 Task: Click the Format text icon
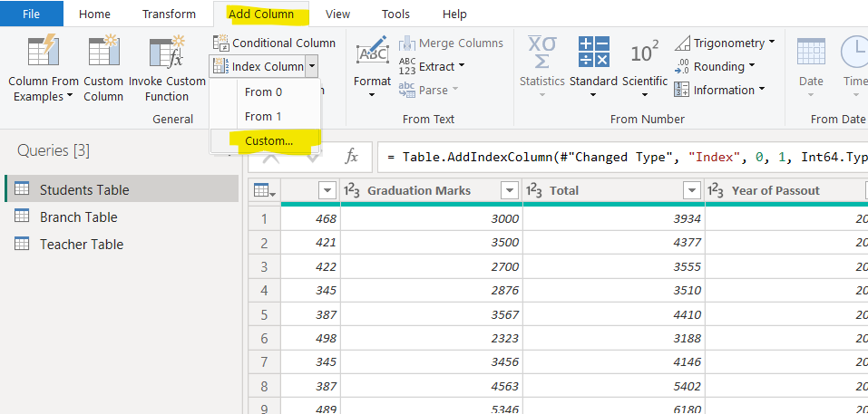click(x=372, y=53)
